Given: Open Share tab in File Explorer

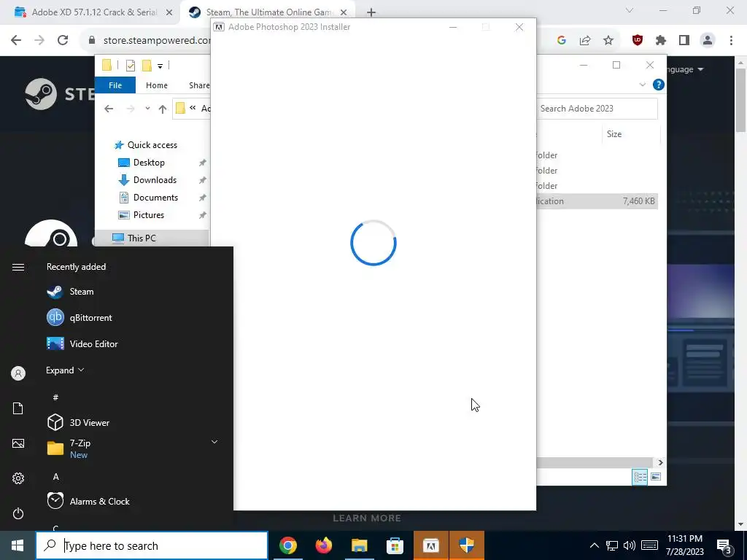Looking at the screenshot, I should 199,85.
